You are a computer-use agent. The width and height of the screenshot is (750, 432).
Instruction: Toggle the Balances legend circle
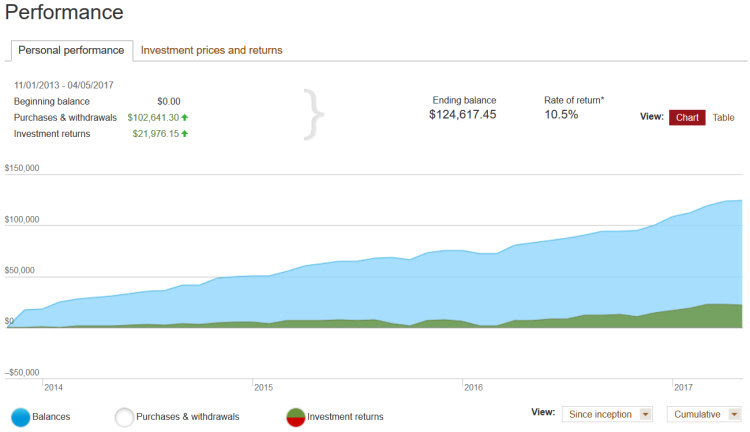pos(21,417)
